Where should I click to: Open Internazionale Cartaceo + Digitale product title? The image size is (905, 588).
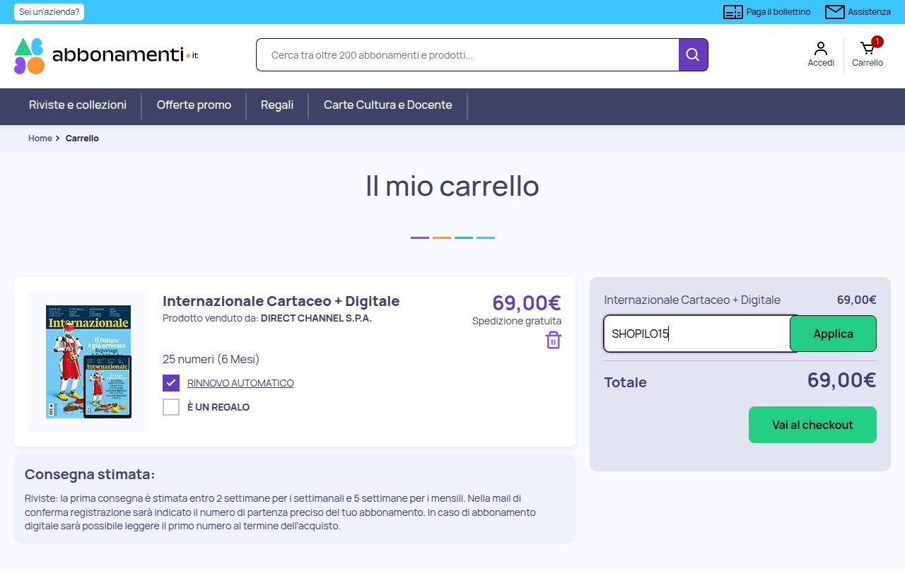(281, 301)
